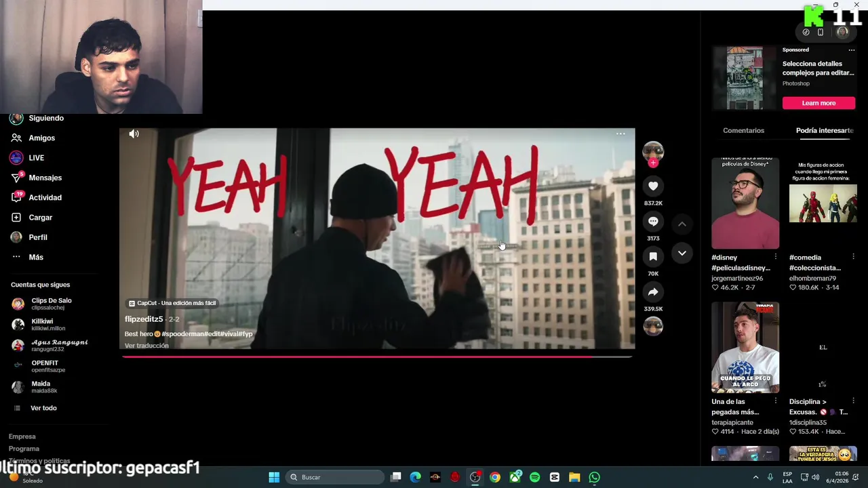Click elhombreman79 author name

tap(812, 279)
